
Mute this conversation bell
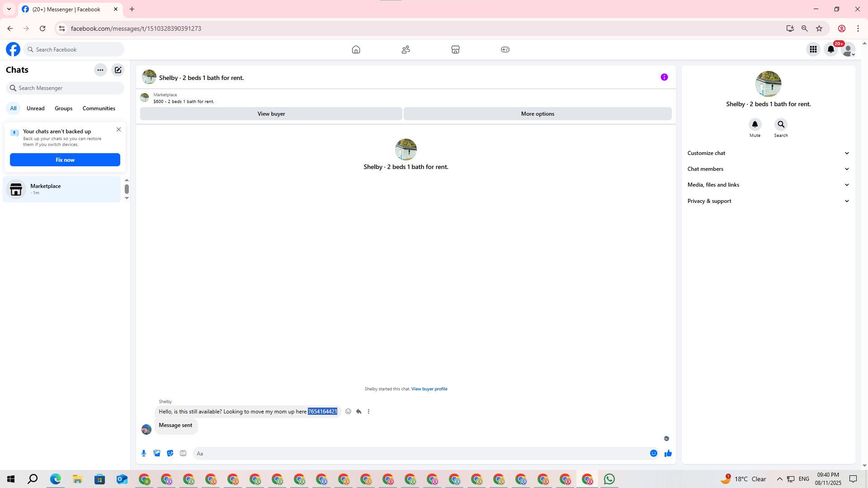click(x=755, y=124)
